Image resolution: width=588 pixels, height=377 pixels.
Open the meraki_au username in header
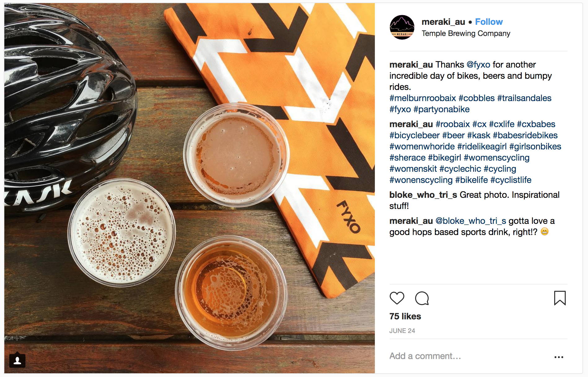pyautogui.click(x=443, y=22)
